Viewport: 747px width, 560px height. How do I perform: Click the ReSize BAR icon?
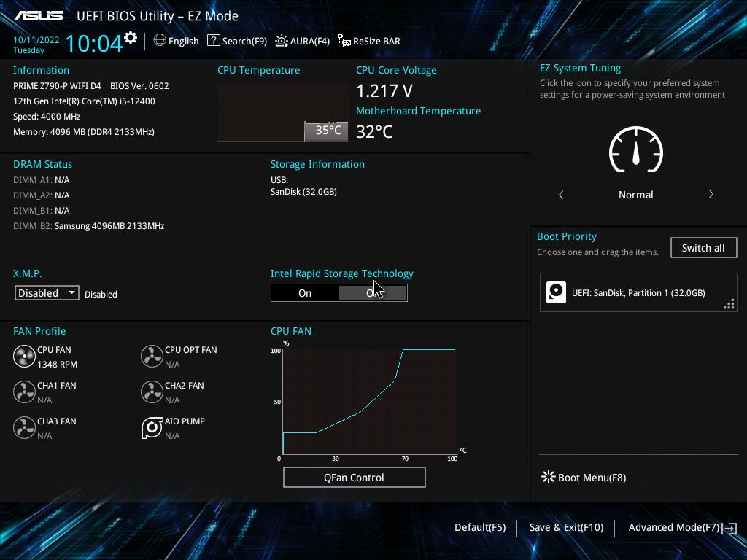pyautogui.click(x=344, y=41)
